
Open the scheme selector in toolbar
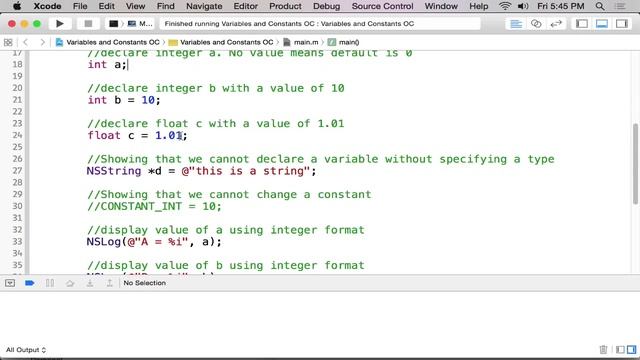pos(131,24)
